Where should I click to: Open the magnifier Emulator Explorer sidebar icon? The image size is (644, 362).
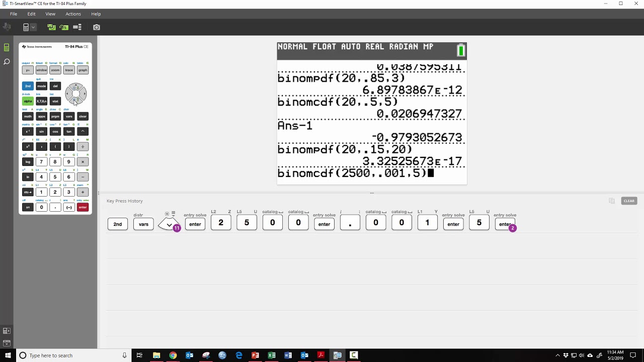pos(7,62)
